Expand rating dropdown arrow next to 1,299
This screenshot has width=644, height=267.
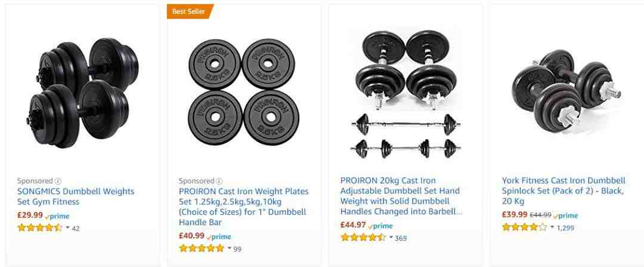pyautogui.click(x=552, y=227)
